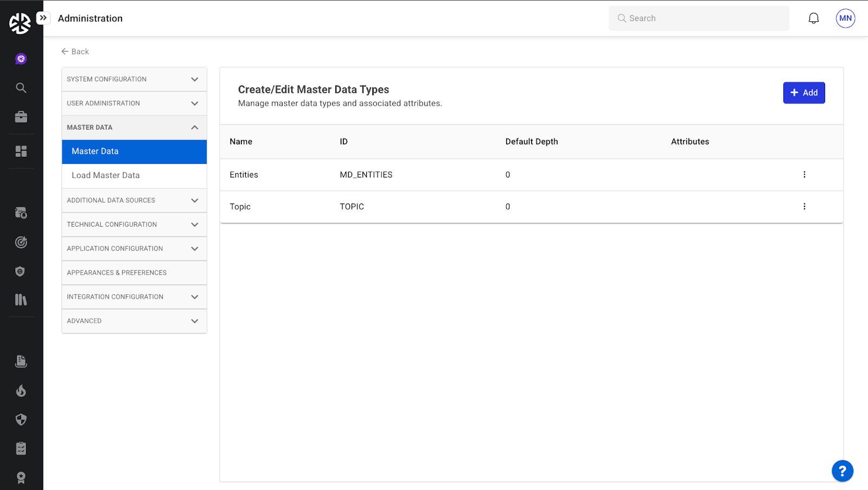The image size is (868, 490).
Task: Expand the User Administration section
Action: click(x=134, y=103)
